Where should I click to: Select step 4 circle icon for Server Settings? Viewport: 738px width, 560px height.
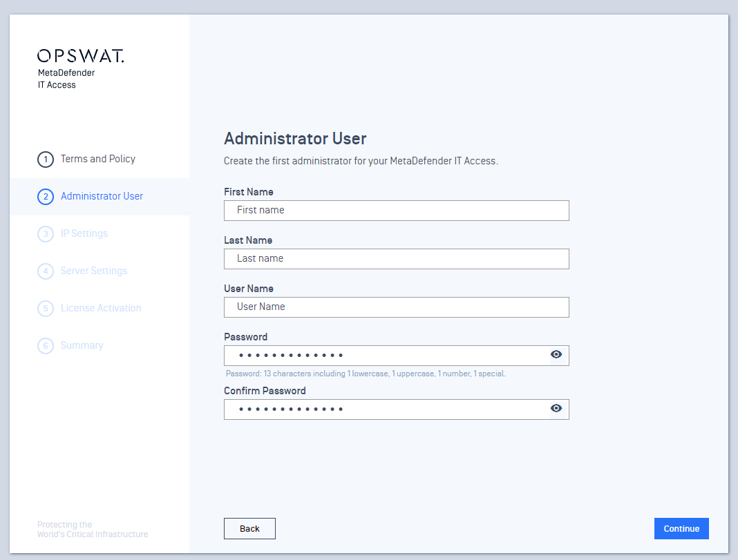(x=46, y=271)
